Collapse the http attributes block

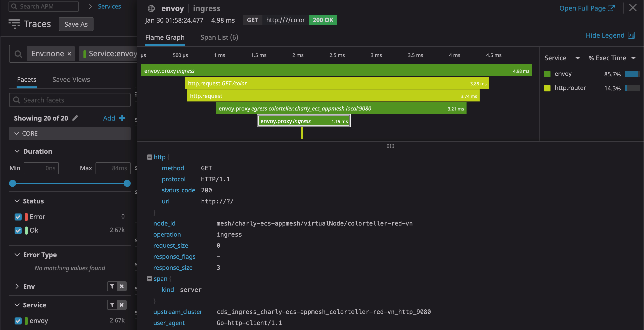150,157
